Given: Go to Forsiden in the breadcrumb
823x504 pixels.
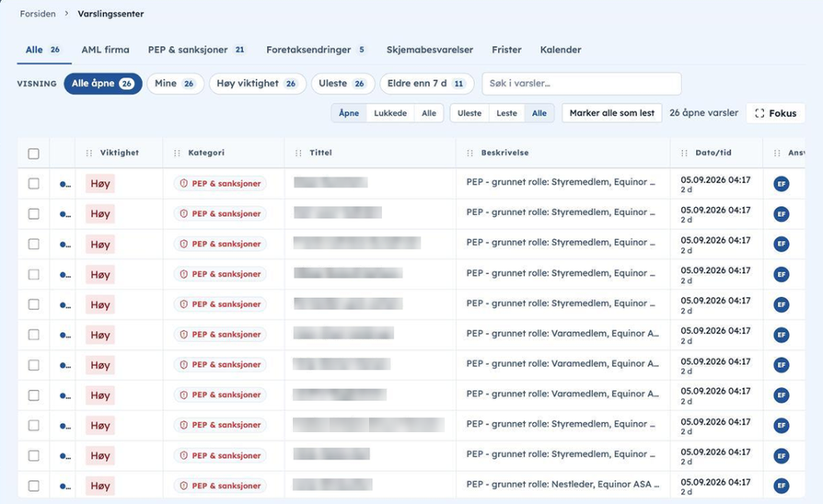Looking at the screenshot, I should (38, 14).
